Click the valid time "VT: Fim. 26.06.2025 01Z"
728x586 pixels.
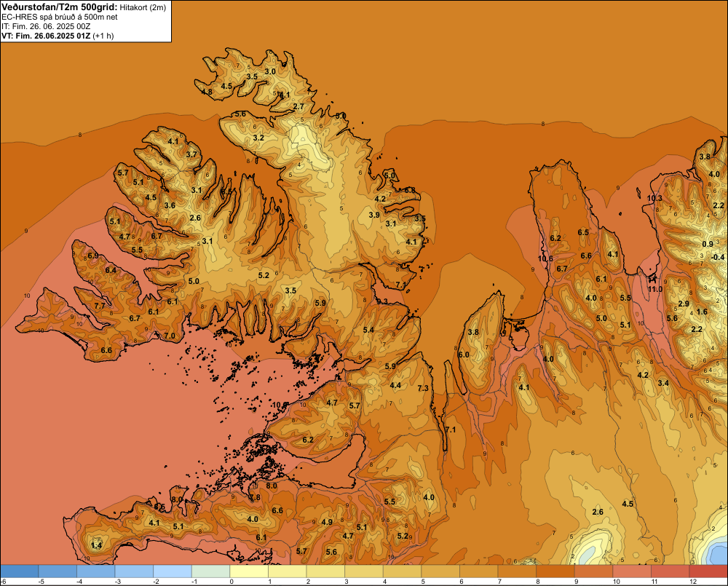pyautogui.click(x=46, y=36)
